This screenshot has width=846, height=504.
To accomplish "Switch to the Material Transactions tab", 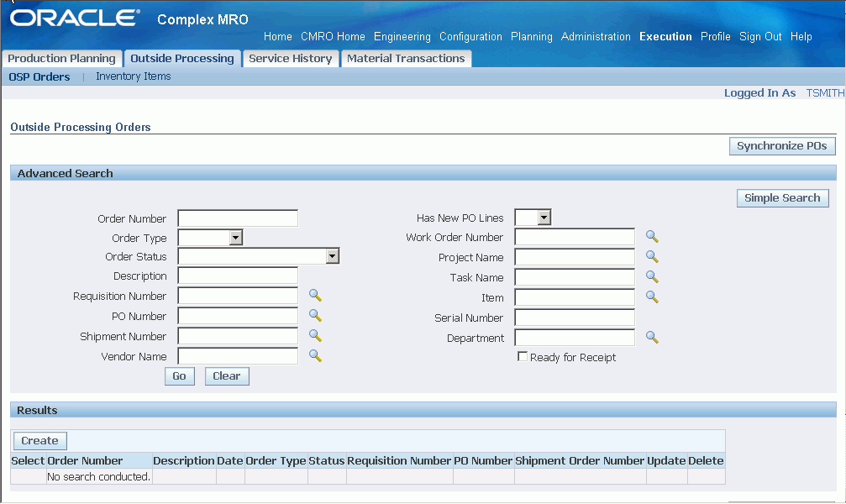I will pos(406,58).
